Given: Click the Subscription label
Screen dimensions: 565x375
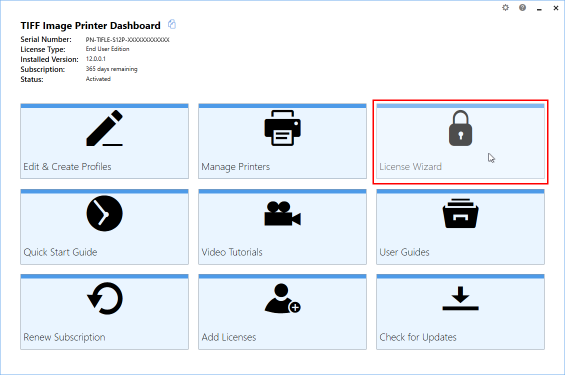Looking at the screenshot, I should (x=43, y=70).
